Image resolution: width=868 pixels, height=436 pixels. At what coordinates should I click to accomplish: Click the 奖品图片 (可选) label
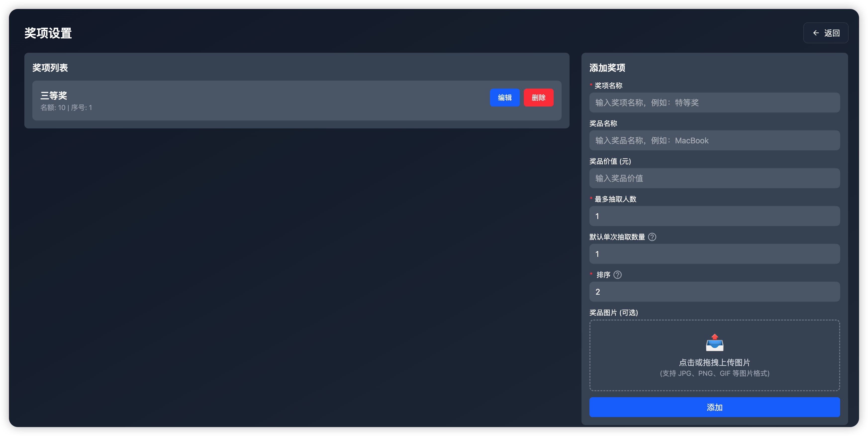click(x=613, y=313)
